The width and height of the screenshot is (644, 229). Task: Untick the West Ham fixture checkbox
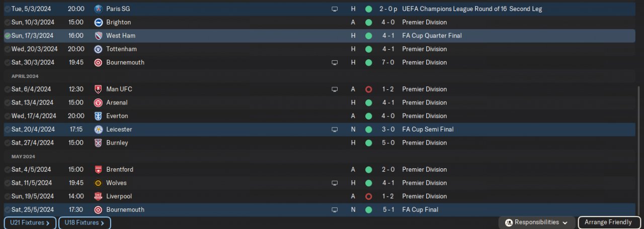click(7, 36)
